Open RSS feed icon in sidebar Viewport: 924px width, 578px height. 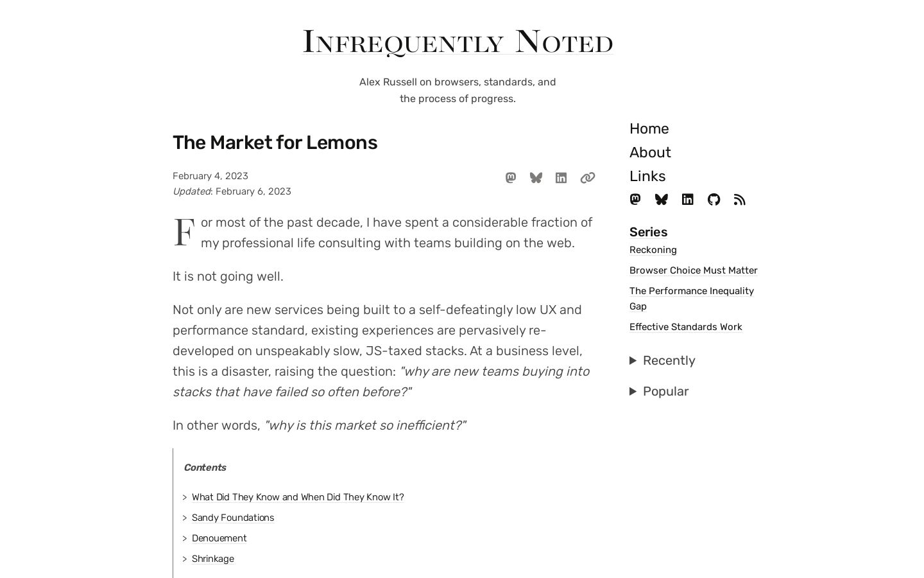(740, 199)
